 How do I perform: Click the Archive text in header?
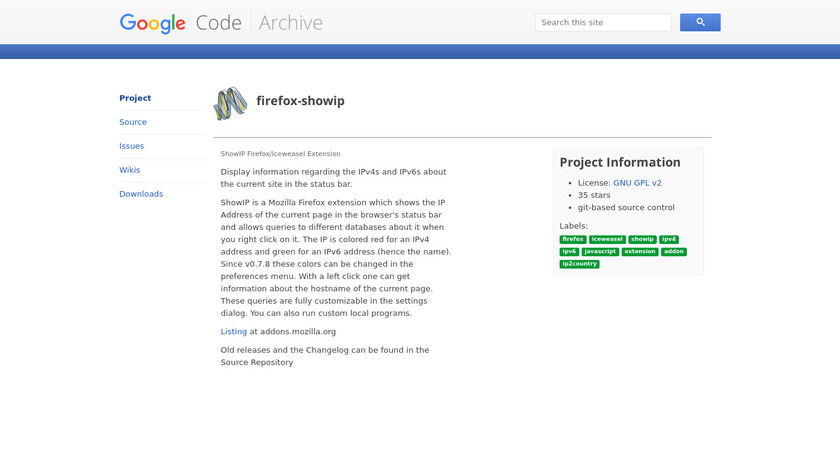[290, 23]
